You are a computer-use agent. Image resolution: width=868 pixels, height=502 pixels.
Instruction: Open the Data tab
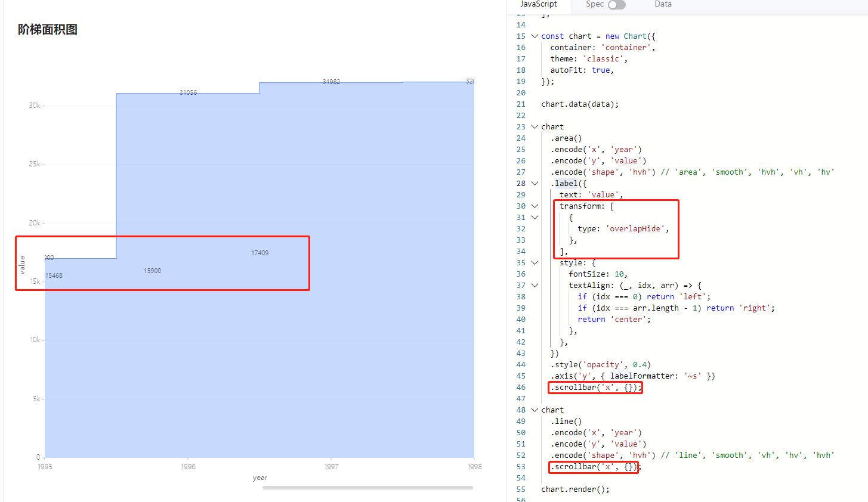click(663, 5)
